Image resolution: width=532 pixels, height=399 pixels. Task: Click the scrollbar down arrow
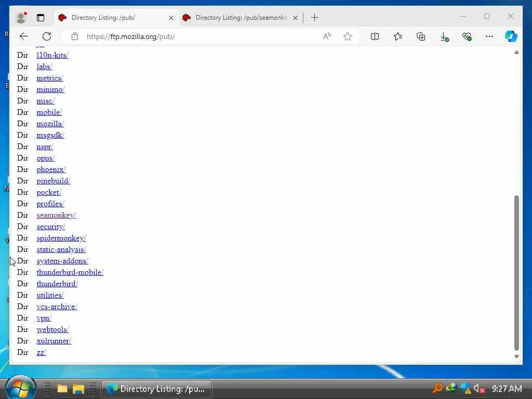pyautogui.click(x=516, y=356)
